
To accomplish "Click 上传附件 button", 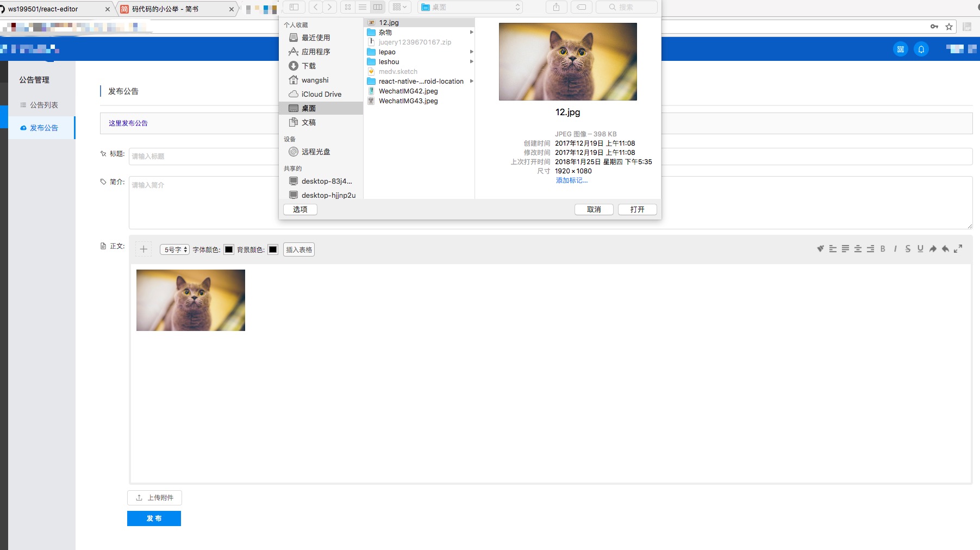I will pos(154,497).
